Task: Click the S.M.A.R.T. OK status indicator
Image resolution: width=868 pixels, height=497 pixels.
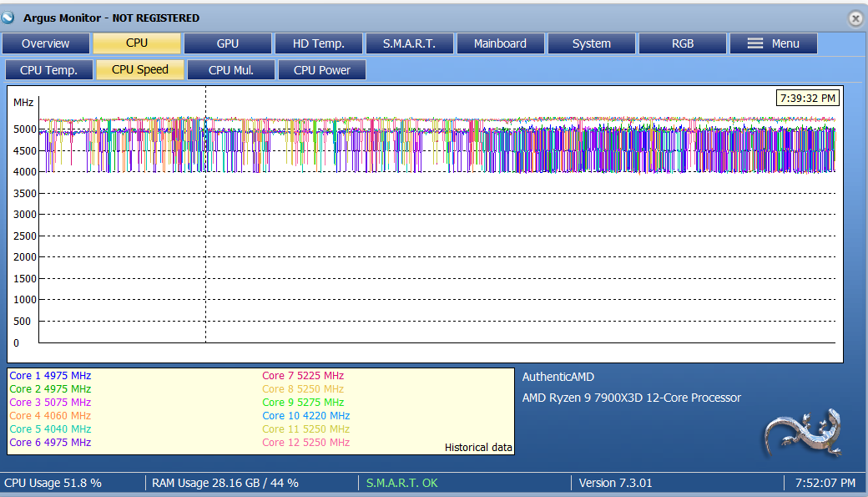Action: 402,483
